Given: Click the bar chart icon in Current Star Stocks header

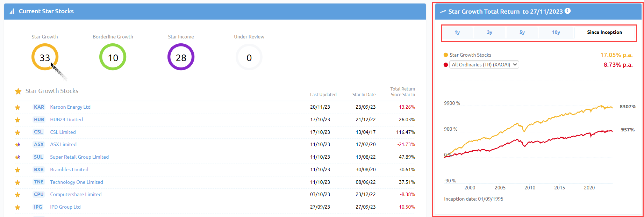Looking at the screenshot, I should point(12,12).
